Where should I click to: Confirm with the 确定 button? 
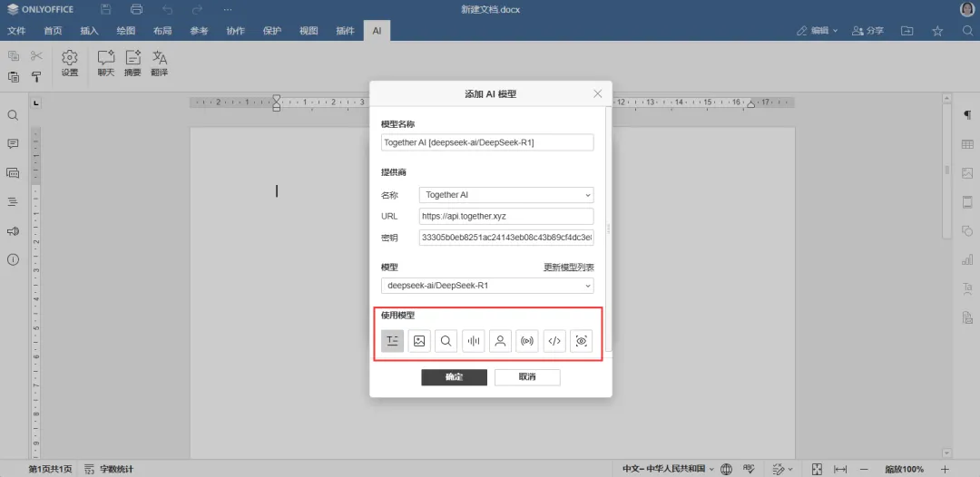[x=454, y=377]
